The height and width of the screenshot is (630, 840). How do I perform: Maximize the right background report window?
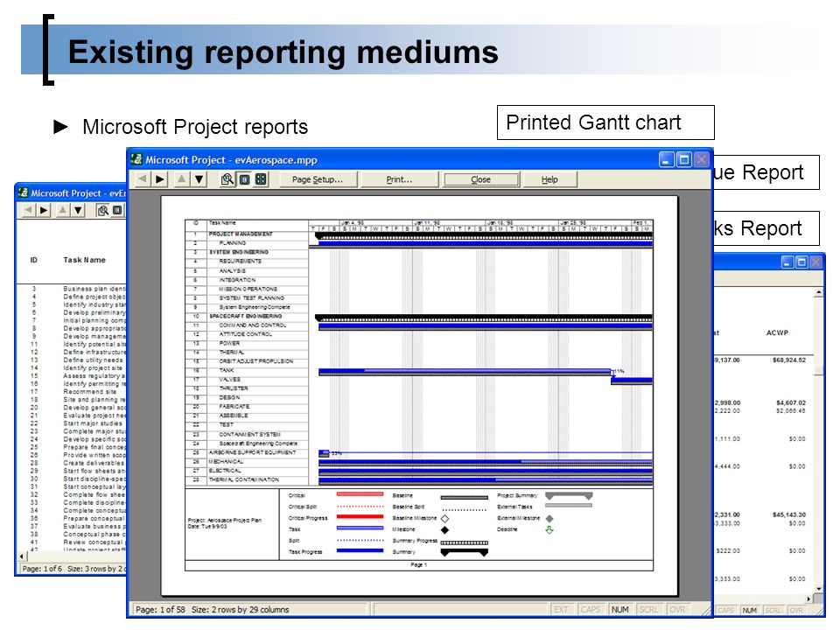tap(801, 262)
